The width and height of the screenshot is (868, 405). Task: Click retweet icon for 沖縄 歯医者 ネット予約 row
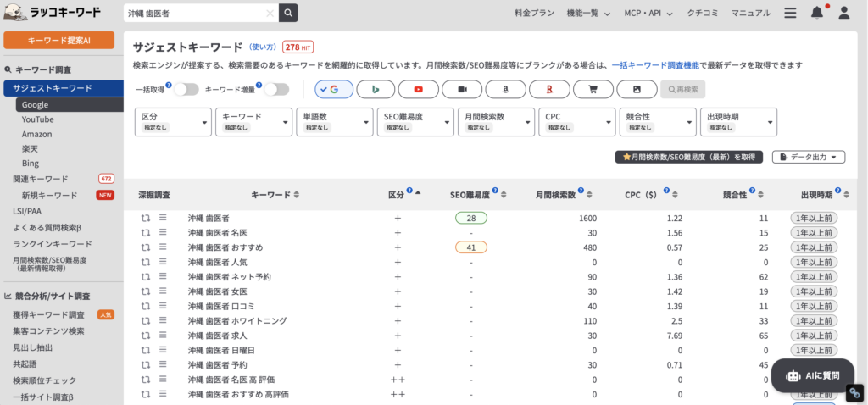146,277
